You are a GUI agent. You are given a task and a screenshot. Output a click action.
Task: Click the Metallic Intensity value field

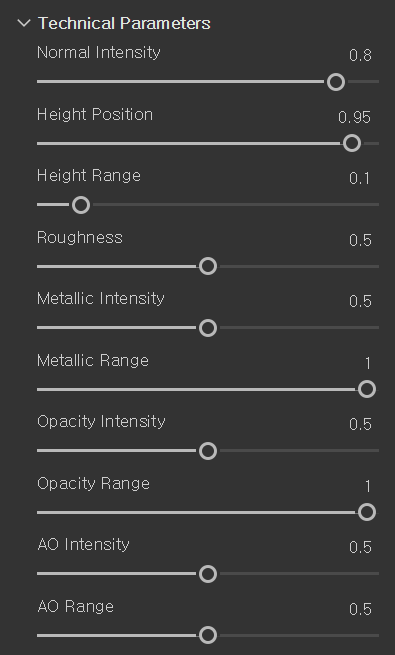coord(360,302)
